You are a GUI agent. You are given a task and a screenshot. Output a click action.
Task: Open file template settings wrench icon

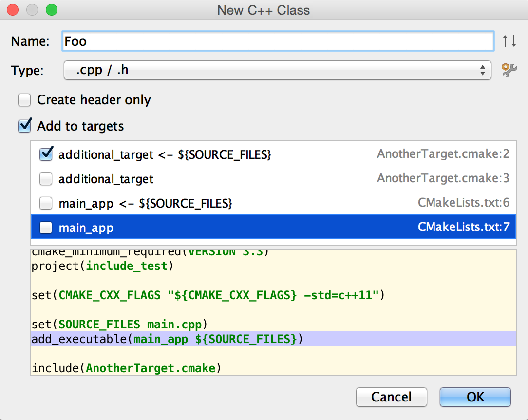click(x=509, y=70)
